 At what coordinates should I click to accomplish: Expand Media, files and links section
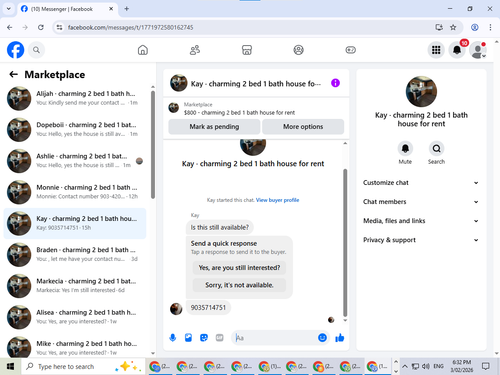[421, 221]
